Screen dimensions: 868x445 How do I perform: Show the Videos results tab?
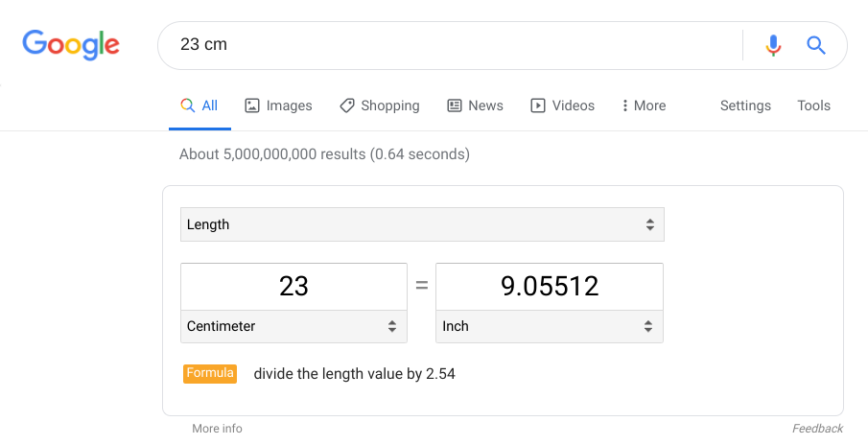point(563,105)
